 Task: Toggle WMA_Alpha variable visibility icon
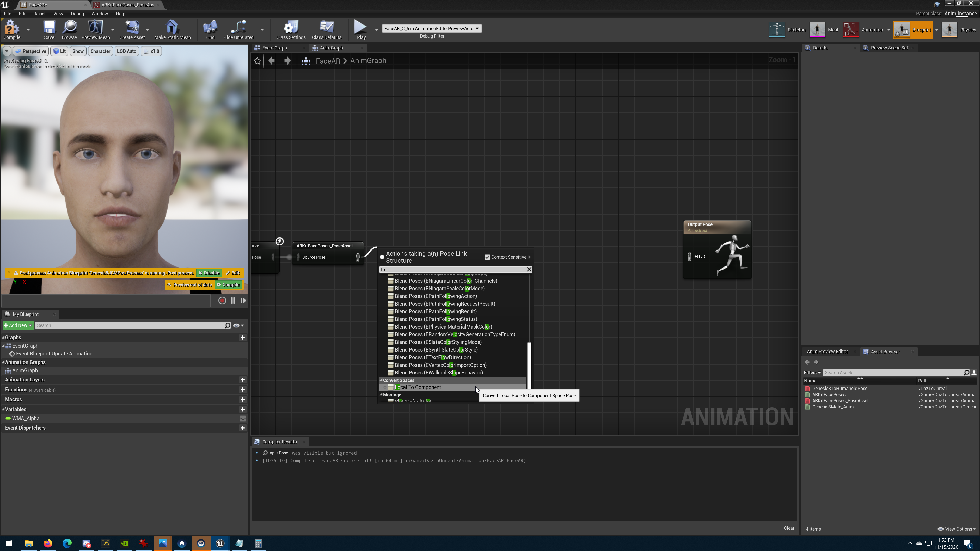coord(243,419)
